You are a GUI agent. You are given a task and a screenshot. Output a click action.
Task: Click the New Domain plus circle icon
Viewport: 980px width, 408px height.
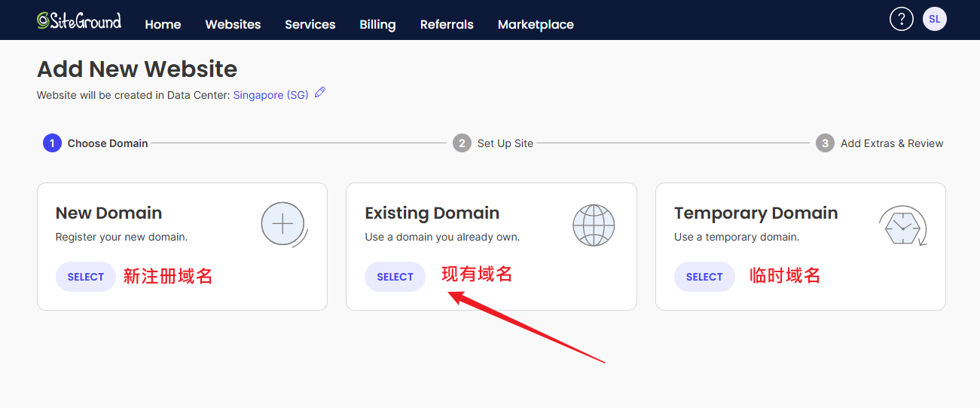283,225
